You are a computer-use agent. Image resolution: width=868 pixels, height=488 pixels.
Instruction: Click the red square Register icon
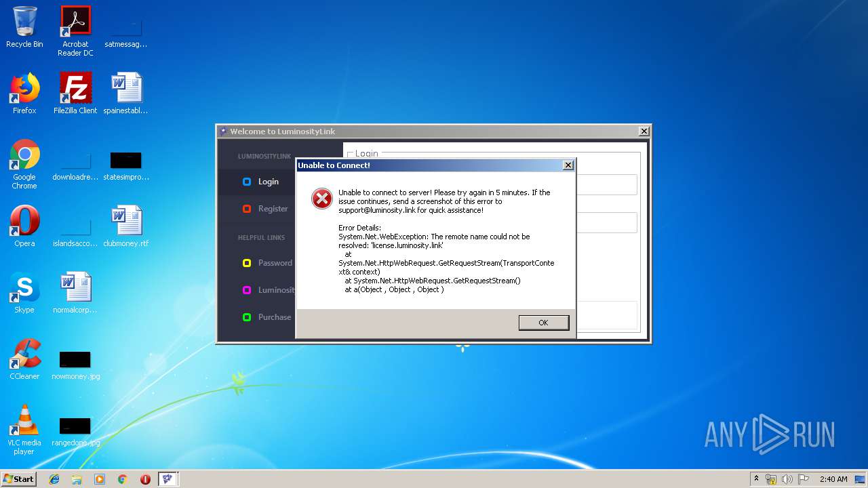pos(247,209)
